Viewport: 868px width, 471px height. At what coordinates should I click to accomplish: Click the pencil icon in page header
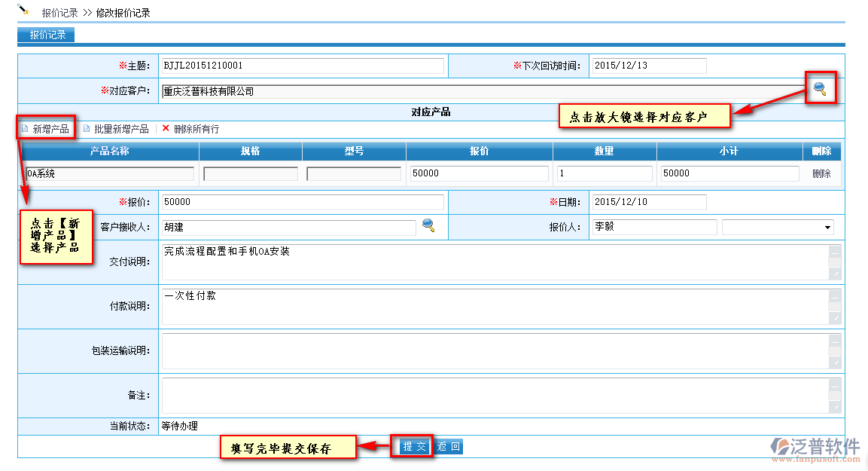point(23,10)
